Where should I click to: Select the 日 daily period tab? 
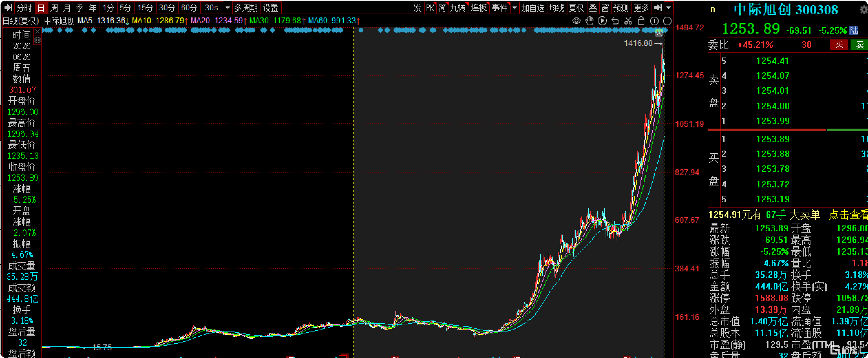pos(41,8)
